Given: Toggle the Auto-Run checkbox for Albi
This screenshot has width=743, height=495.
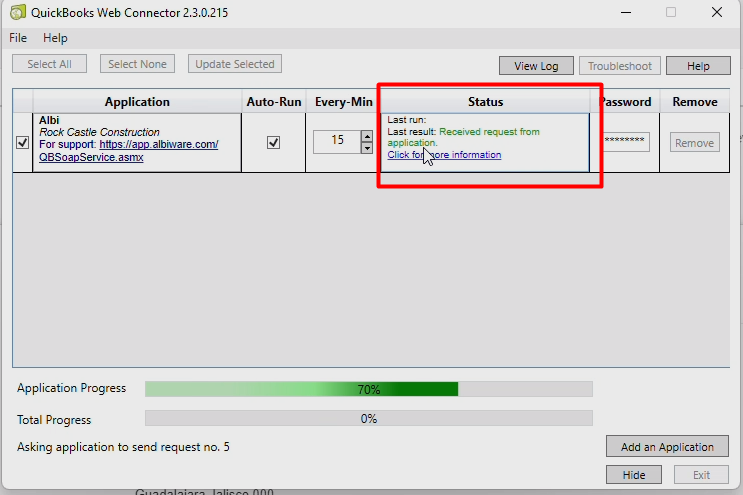Looking at the screenshot, I should tap(273, 143).
